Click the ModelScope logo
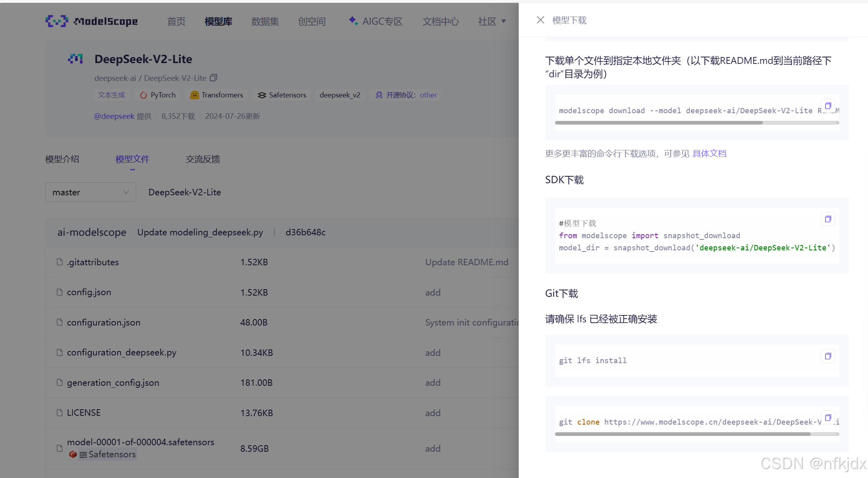The width and height of the screenshot is (868, 478). coord(92,21)
